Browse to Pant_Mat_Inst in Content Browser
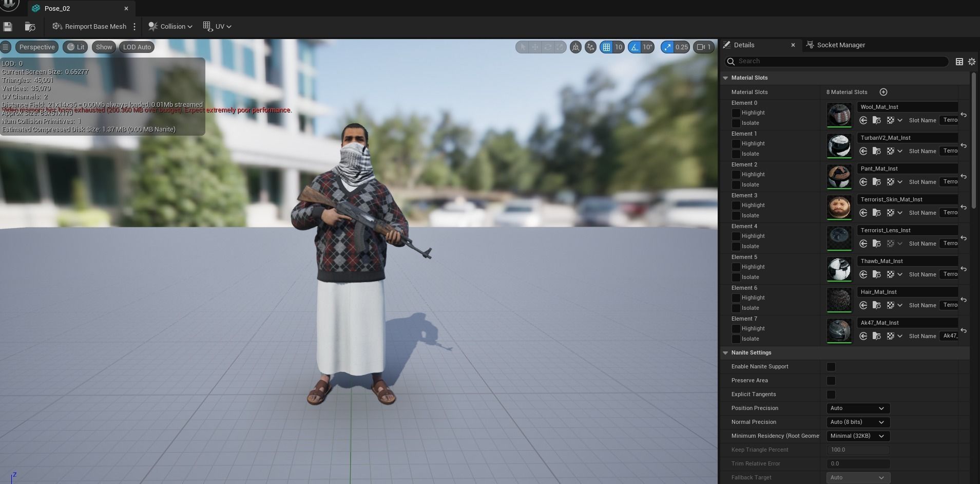The image size is (980, 484). (877, 182)
